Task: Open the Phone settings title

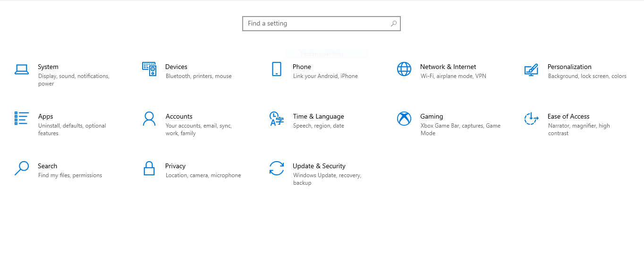Action: pyautogui.click(x=302, y=67)
